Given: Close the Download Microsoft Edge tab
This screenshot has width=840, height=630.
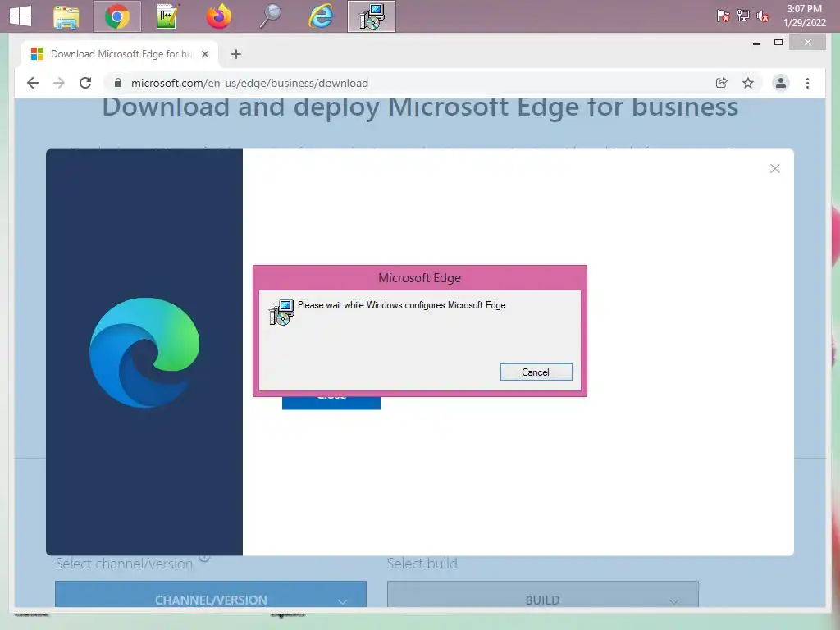Looking at the screenshot, I should point(204,54).
